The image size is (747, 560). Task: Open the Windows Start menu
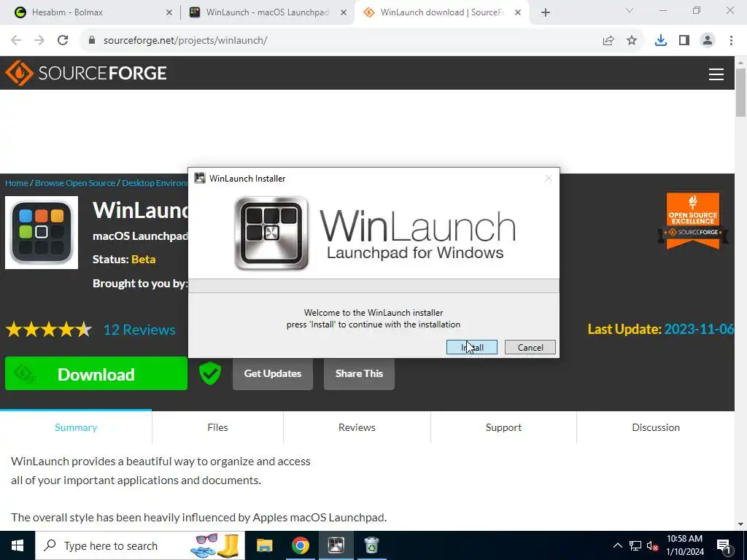click(x=18, y=545)
